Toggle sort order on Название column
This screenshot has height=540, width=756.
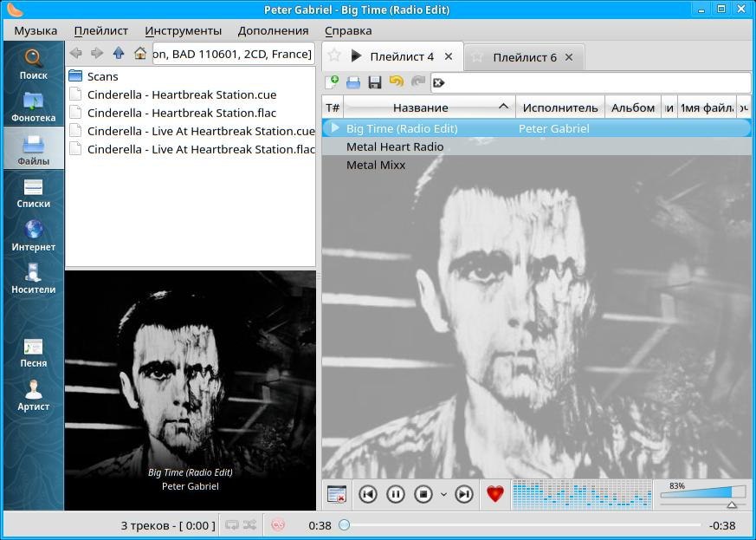click(429, 107)
